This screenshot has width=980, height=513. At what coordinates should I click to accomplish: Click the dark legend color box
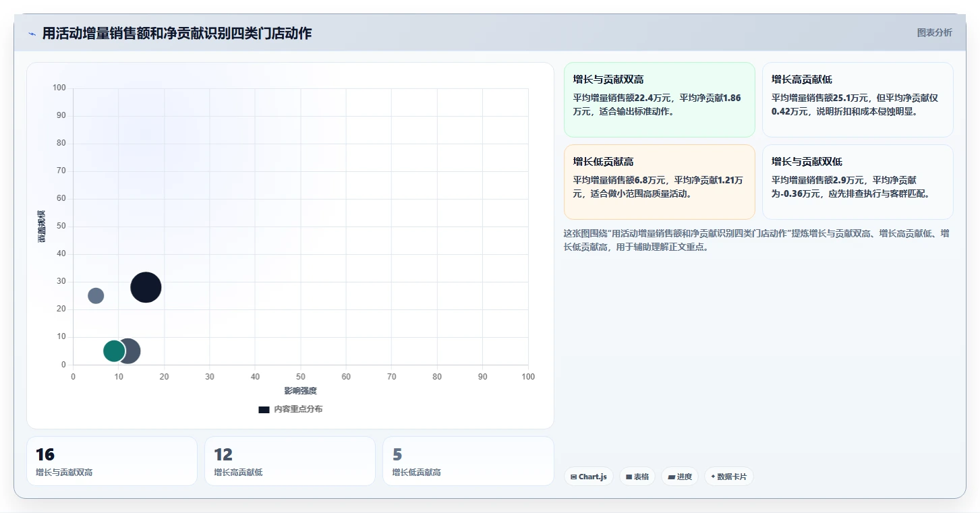[x=264, y=409]
